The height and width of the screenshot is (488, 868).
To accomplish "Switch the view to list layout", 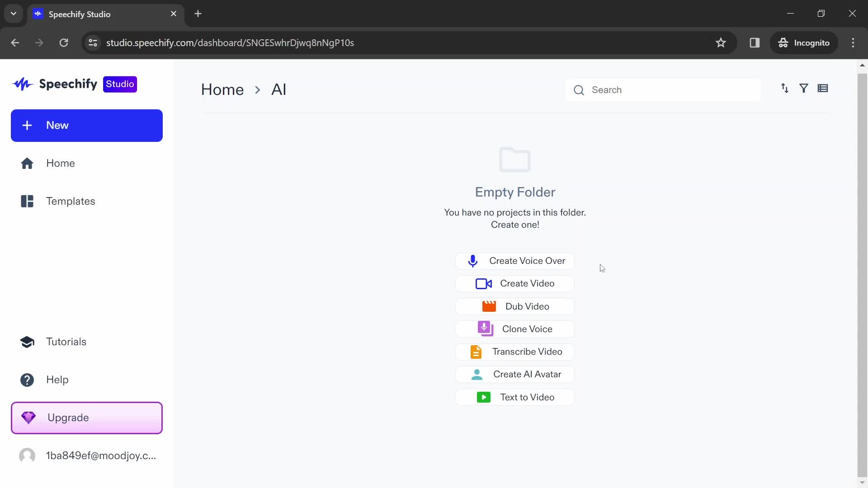I will point(823,89).
